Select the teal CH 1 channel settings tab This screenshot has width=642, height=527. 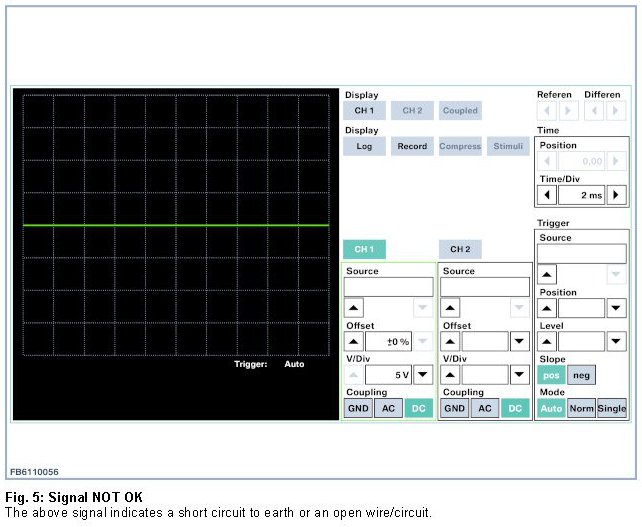pos(364,249)
